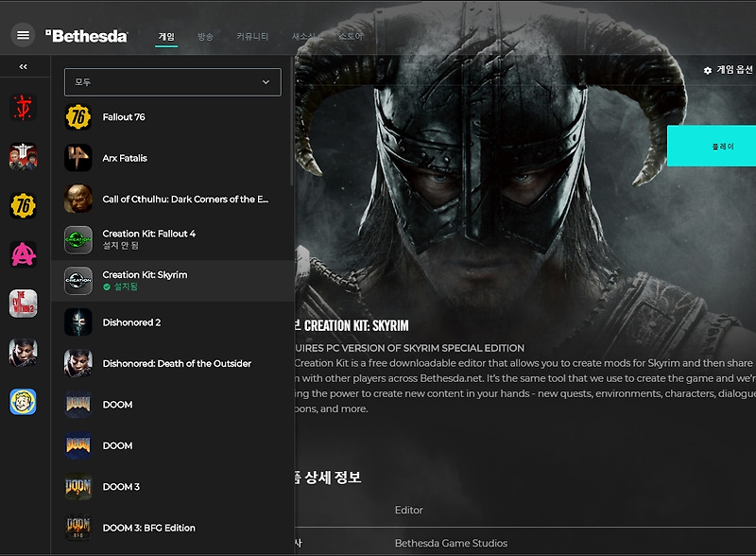This screenshot has height=556, width=756.
Task: Open the hamburger main menu
Action: point(23,35)
